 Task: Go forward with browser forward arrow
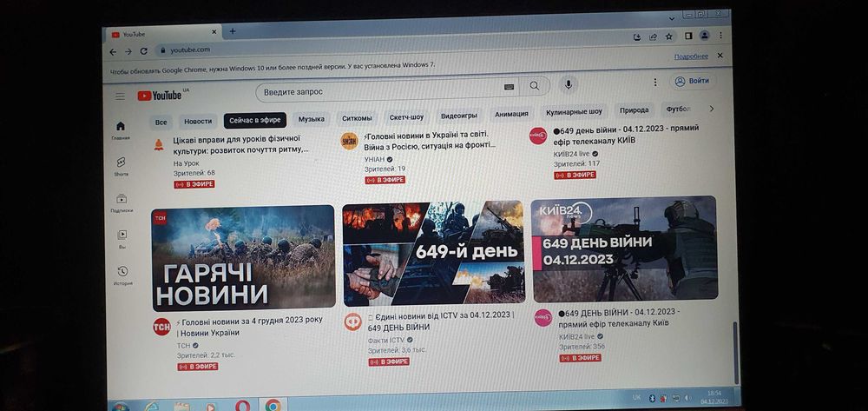point(128,51)
